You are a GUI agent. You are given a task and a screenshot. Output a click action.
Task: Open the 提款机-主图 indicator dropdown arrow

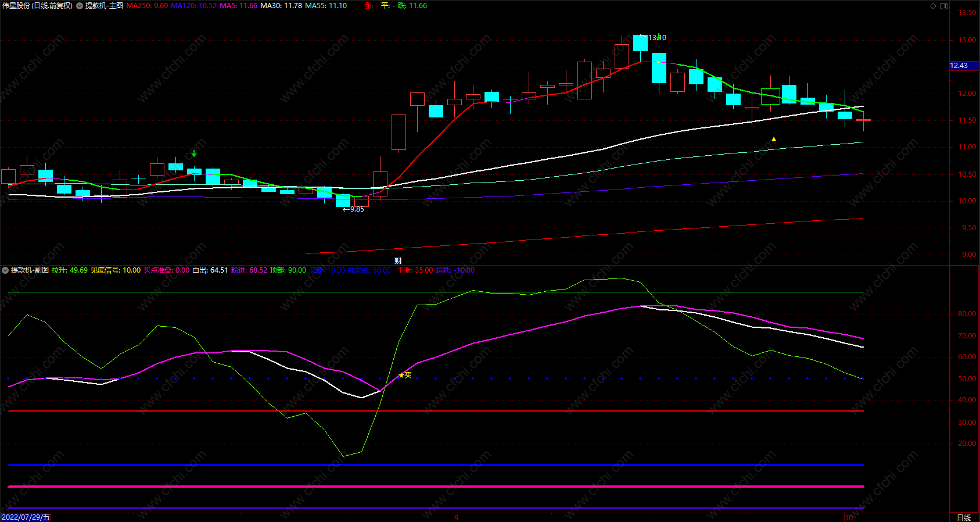click(80, 6)
